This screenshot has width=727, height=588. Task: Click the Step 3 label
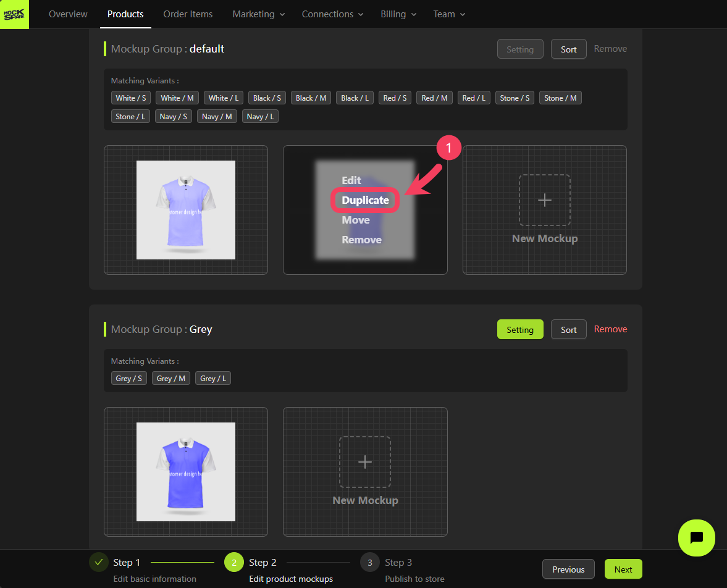pyautogui.click(x=398, y=563)
